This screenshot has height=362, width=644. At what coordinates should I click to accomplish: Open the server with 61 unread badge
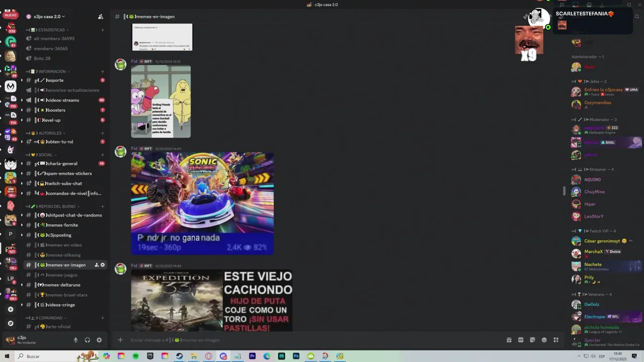[x=11, y=42]
